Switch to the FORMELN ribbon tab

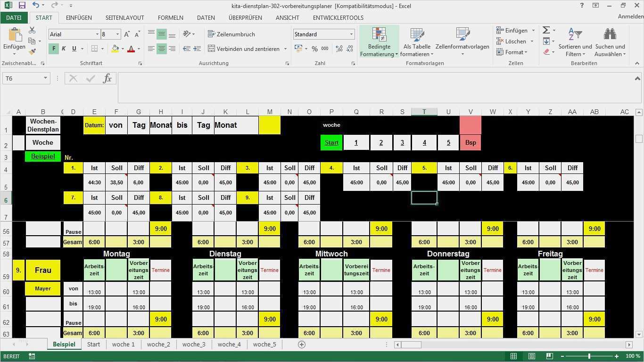(171, 17)
